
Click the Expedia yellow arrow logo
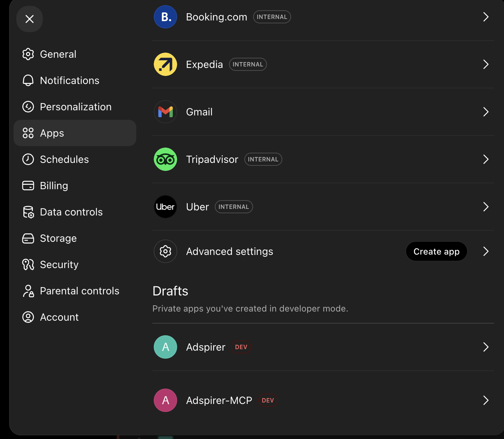pyautogui.click(x=165, y=64)
